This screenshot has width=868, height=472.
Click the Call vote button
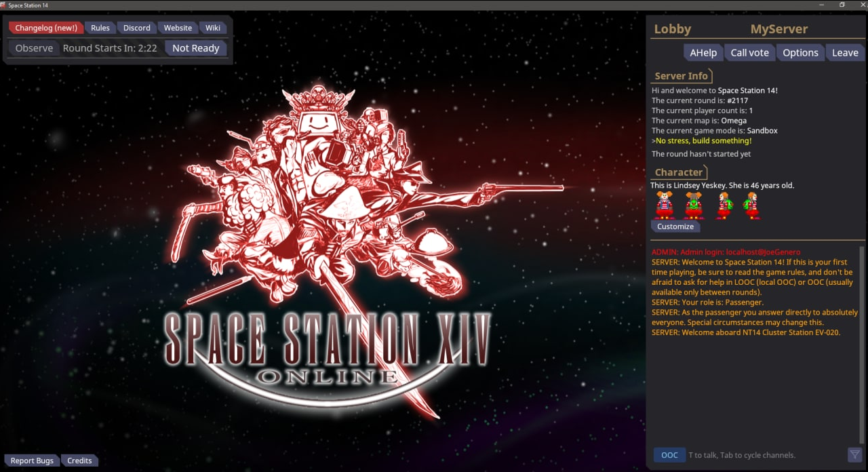(749, 53)
